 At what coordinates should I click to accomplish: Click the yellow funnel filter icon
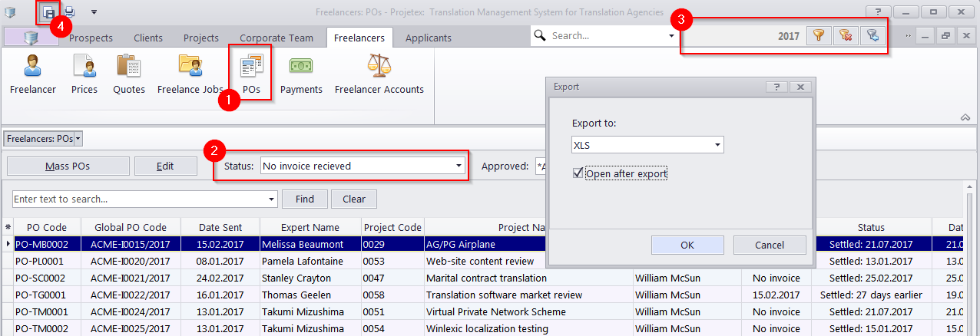click(x=819, y=36)
